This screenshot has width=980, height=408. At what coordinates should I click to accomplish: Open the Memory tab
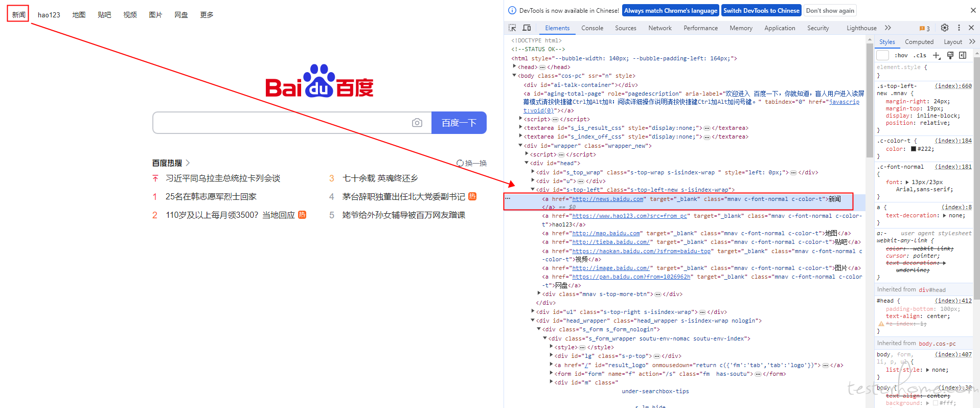741,28
